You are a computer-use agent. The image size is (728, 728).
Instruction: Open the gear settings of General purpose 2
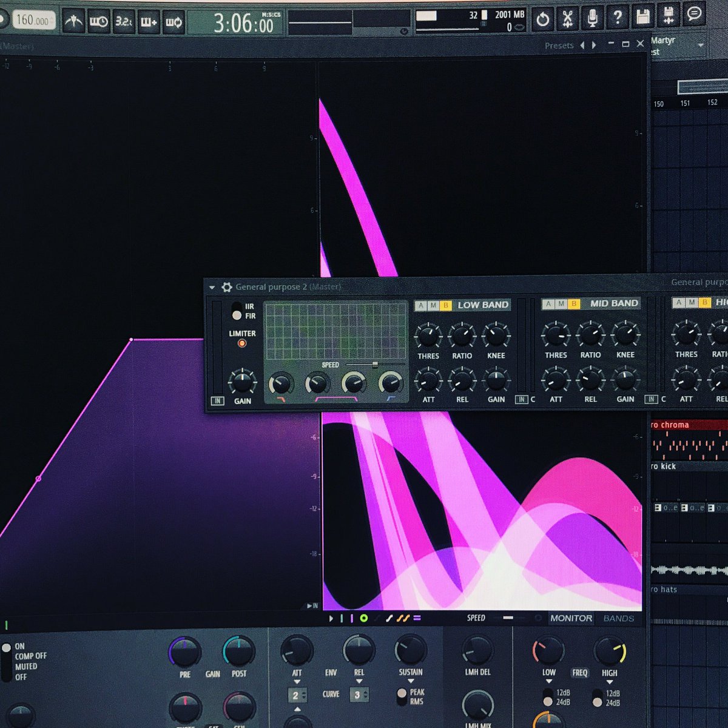pos(227,287)
